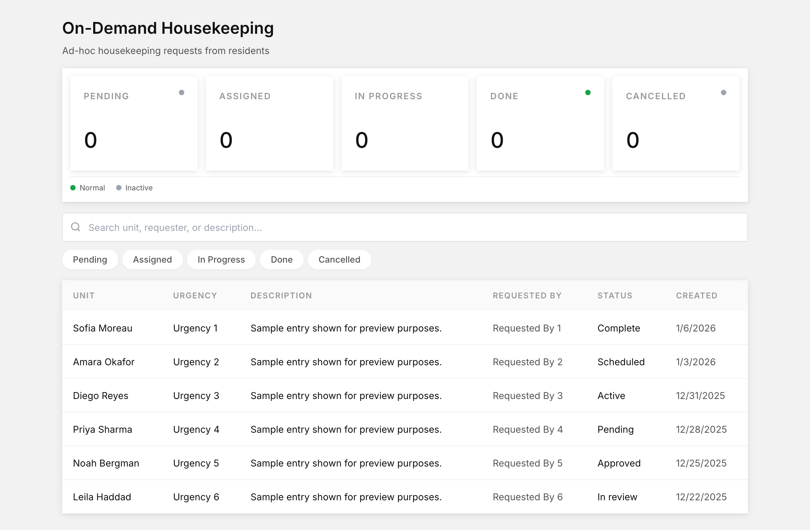Click the description in Leila Haddad's row
The image size is (810, 532).
coord(347,498)
